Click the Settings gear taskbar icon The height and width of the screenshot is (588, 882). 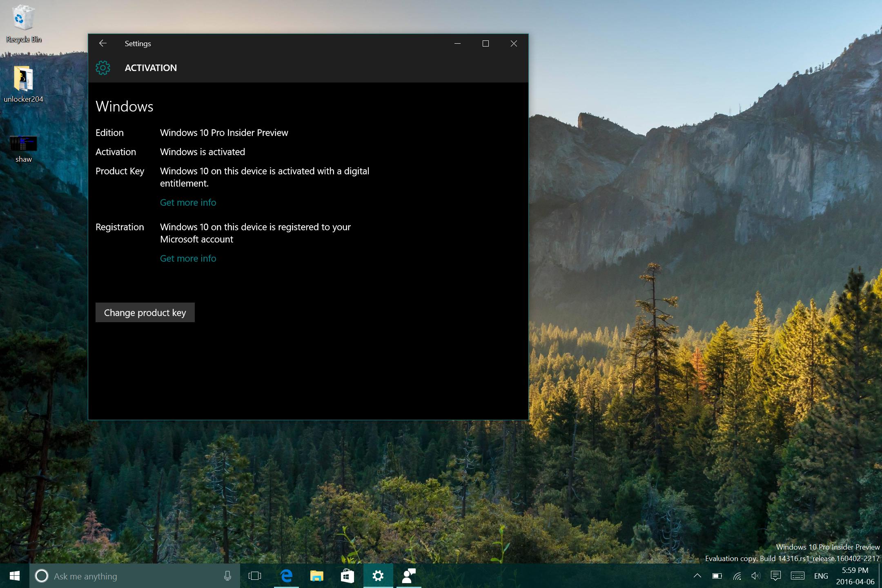tap(378, 576)
